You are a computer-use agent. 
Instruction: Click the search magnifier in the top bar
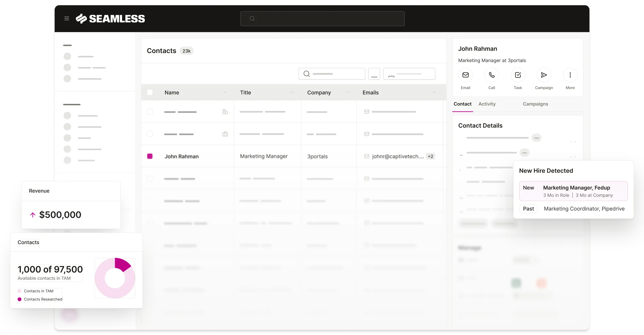252,18
